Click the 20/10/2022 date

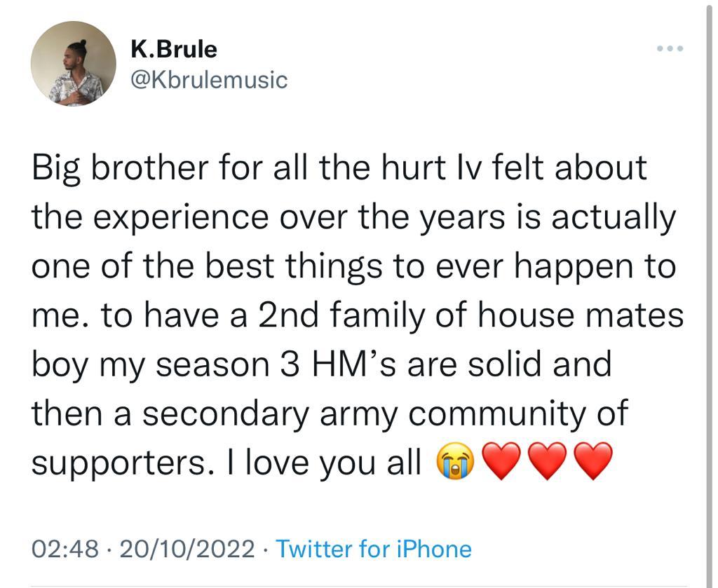click(x=187, y=548)
